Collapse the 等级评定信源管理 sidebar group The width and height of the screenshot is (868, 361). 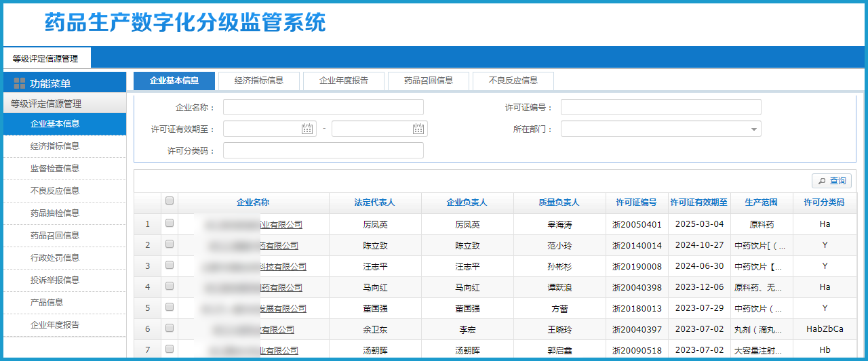(x=46, y=104)
